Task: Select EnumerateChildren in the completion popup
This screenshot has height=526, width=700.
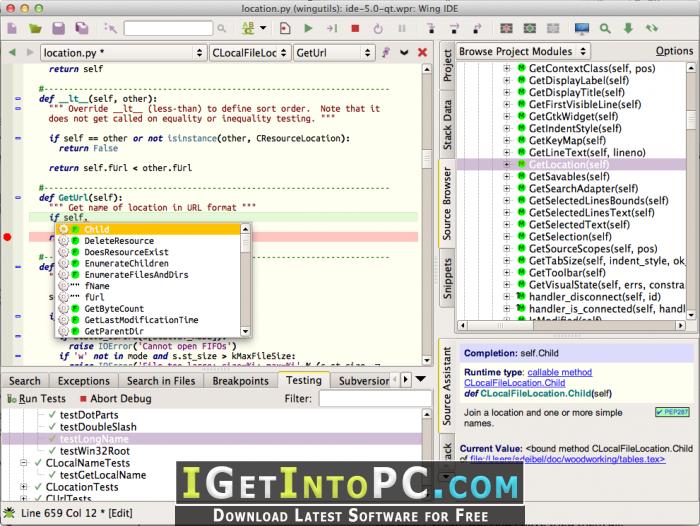Action: tap(148, 263)
